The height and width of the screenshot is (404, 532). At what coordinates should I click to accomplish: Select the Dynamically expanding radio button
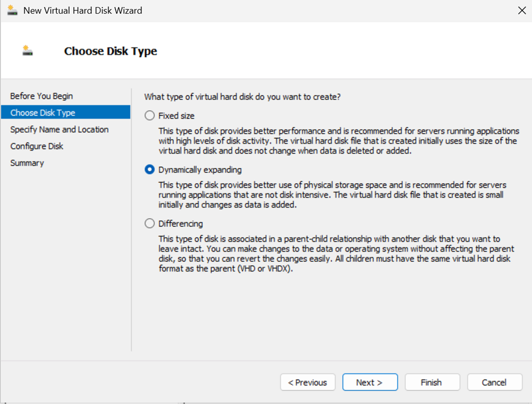(150, 170)
